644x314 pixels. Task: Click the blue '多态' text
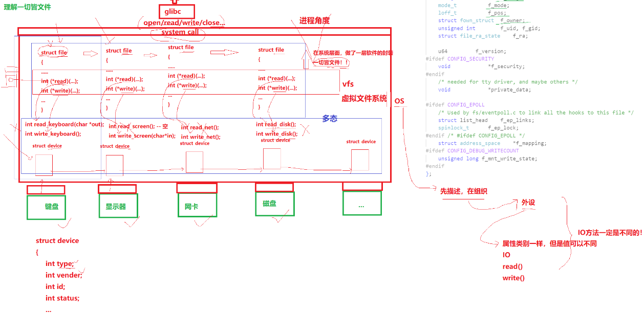[x=330, y=118]
